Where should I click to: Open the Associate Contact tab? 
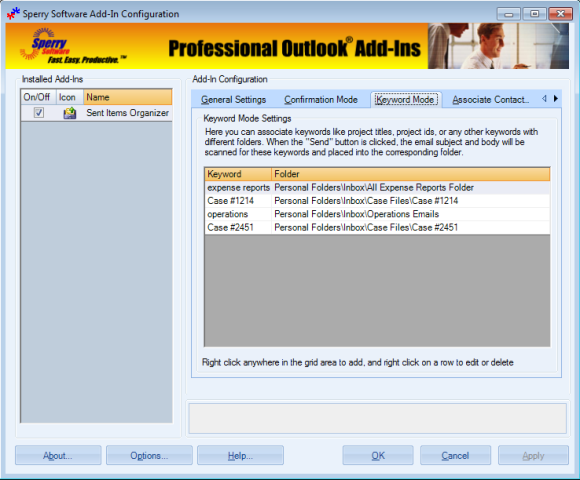click(x=490, y=99)
